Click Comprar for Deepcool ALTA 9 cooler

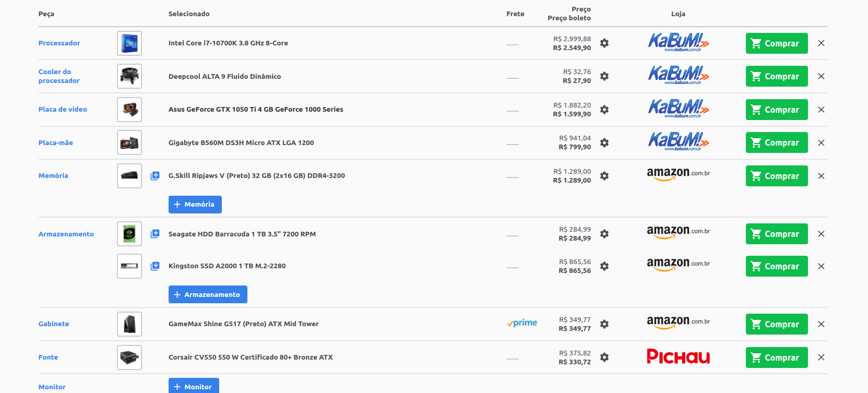coord(777,76)
